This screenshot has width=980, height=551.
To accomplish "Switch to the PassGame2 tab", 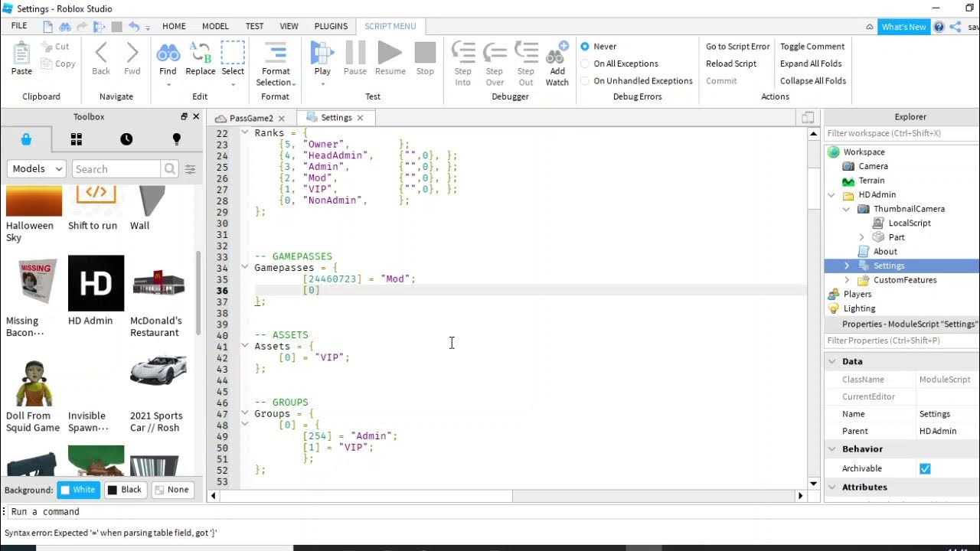I will click(x=250, y=118).
